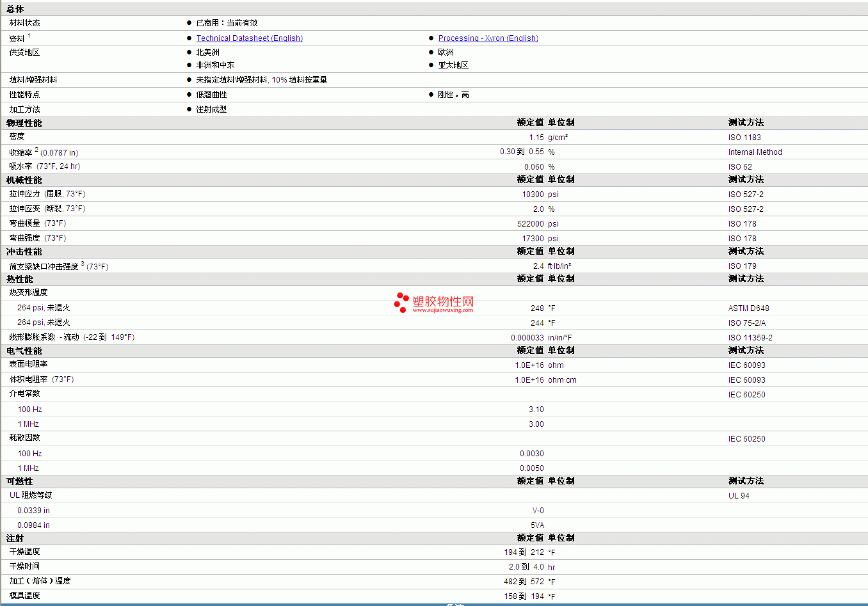Click footnote 2 superscript beside 收缩率
Image resolution: width=868 pixels, height=606 pixels.
click(36, 150)
